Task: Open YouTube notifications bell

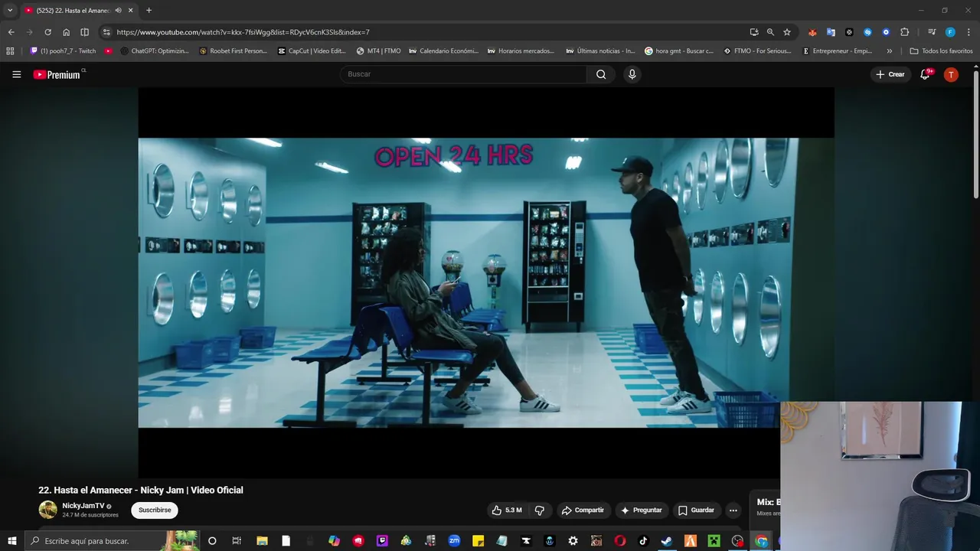Action: (x=925, y=74)
